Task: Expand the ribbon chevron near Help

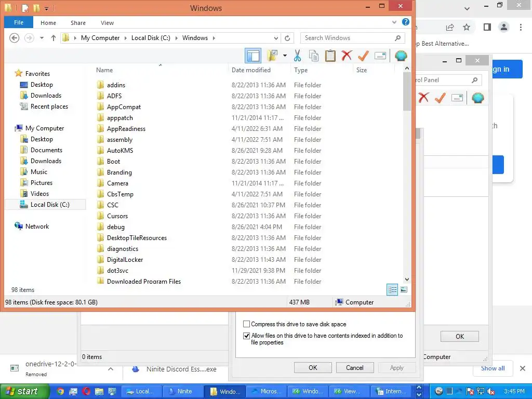Action: click(x=394, y=22)
